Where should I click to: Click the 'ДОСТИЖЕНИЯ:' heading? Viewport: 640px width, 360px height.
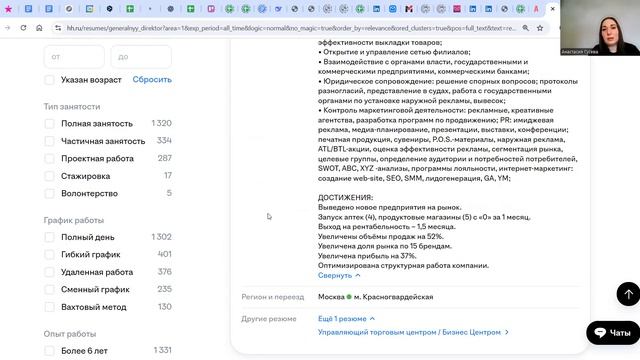(345, 198)
